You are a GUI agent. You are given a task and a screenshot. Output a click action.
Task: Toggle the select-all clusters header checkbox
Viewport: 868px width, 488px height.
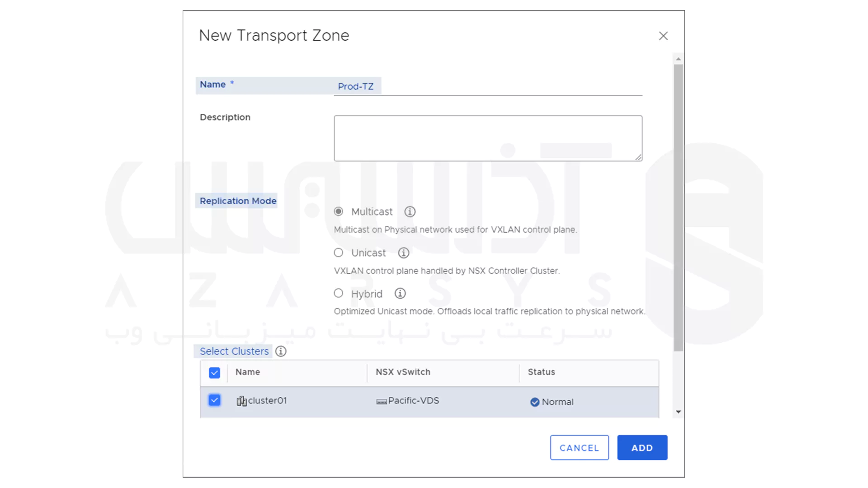[x=214, y=373]
